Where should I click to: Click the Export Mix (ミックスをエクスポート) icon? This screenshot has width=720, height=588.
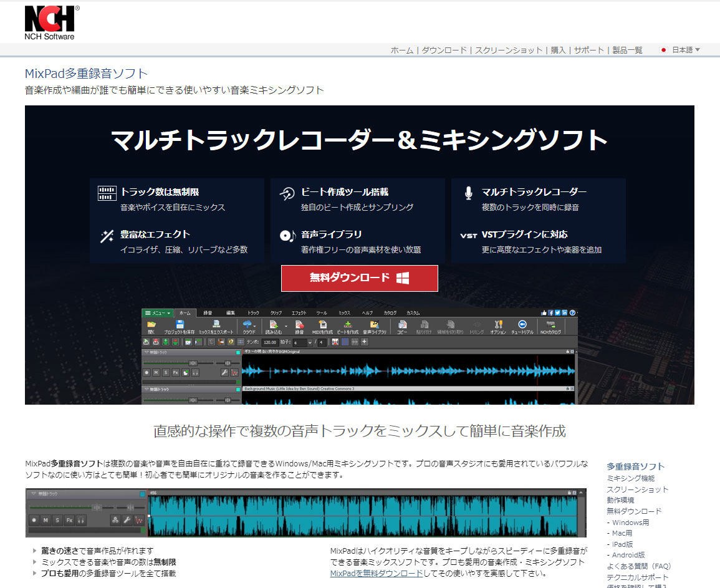(216, 324)
